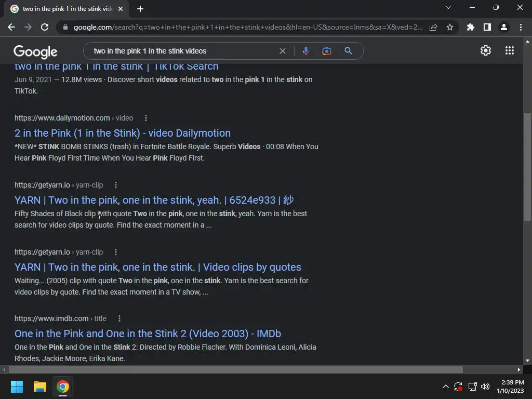Reload the current page

(x=45, y=27)
